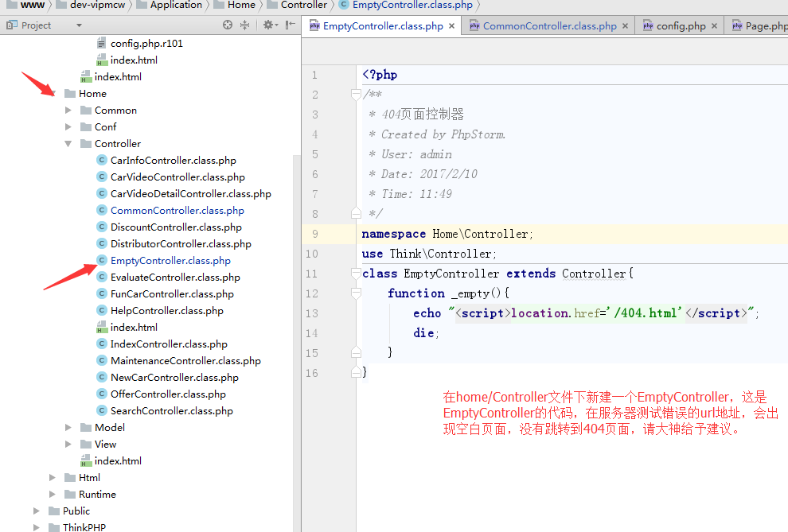Collapse the Controller folder
This screenshot has height=532, width=788.
(69, 144)
